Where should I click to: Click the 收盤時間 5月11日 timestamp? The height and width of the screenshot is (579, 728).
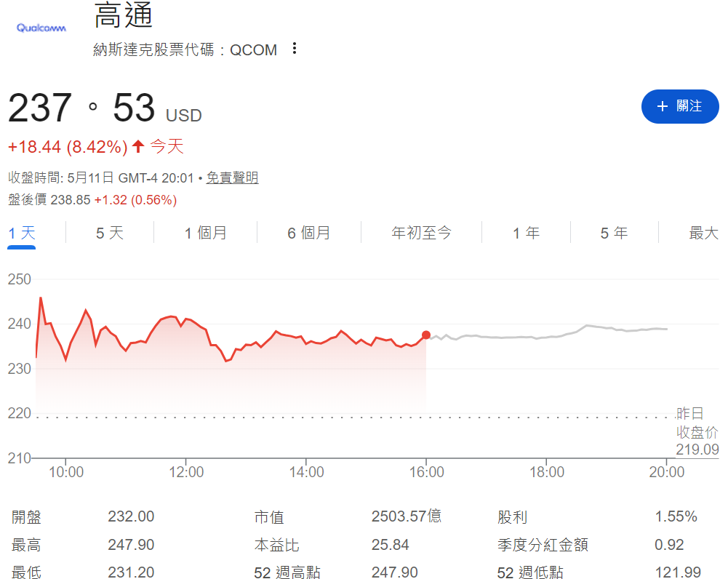[101, 177]
